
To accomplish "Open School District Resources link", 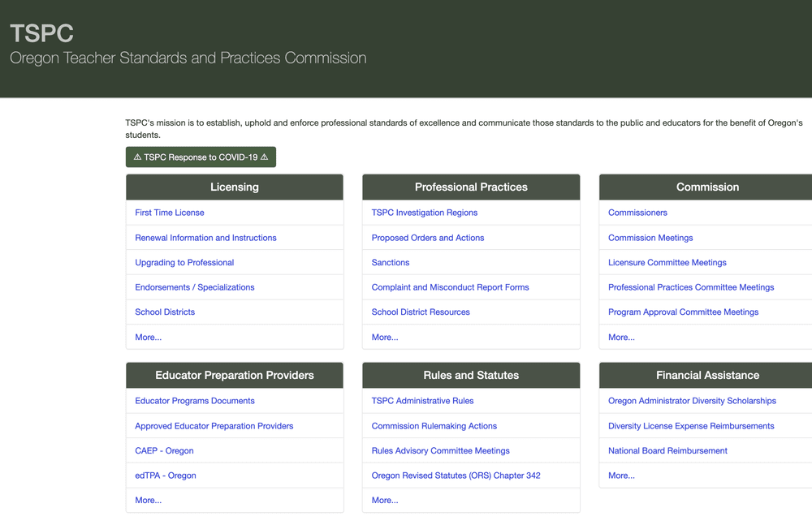I will 421,312.
